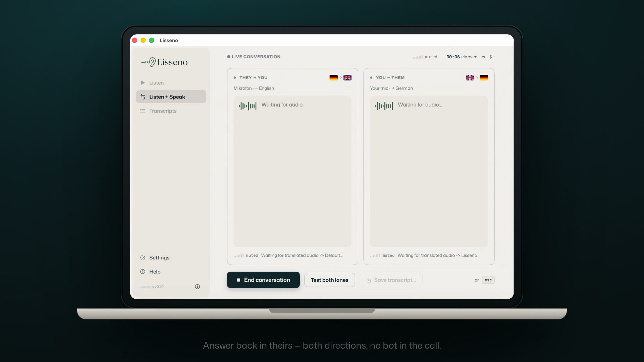
Task: Click the Help question mark icon
Action: [x=143, y=272]
